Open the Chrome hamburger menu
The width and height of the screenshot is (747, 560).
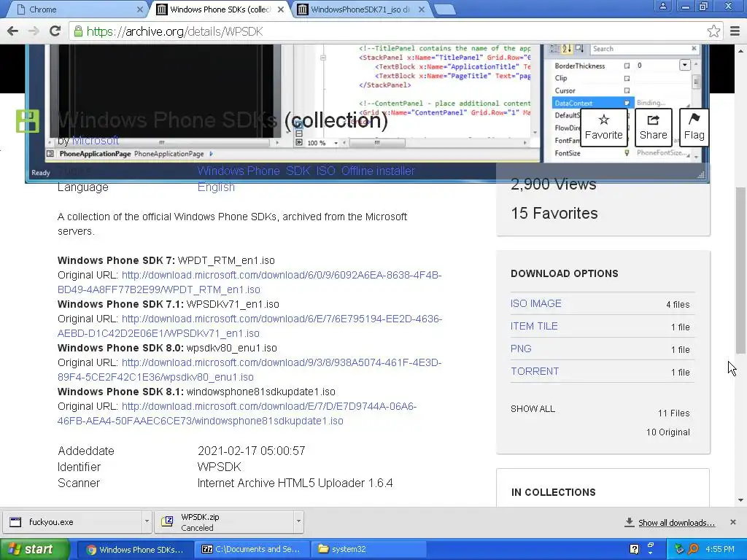pos(735,31)
